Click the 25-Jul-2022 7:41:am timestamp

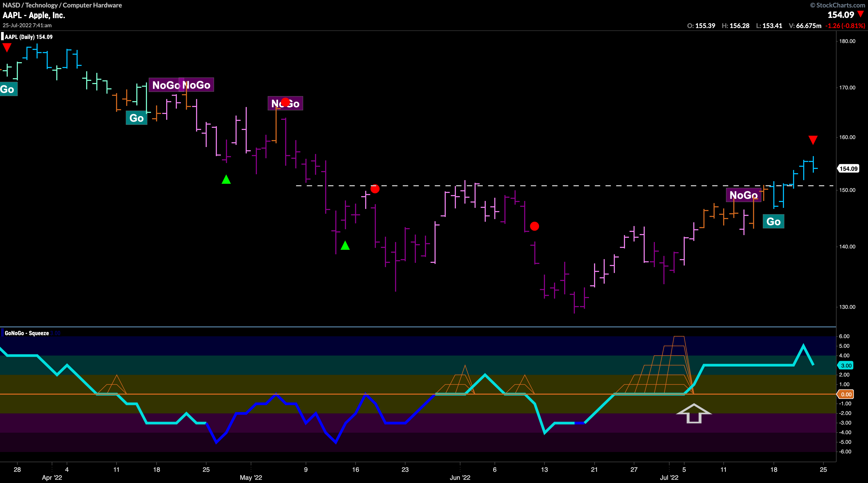point(27,25)
